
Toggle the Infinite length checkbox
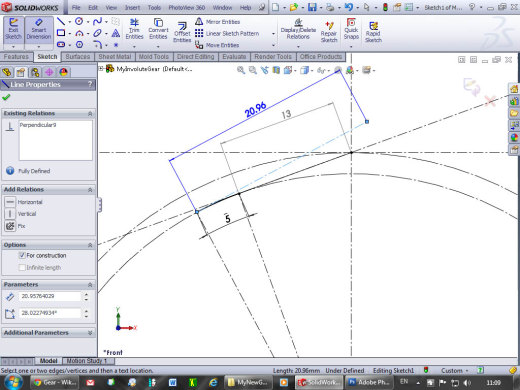point(22,267)
